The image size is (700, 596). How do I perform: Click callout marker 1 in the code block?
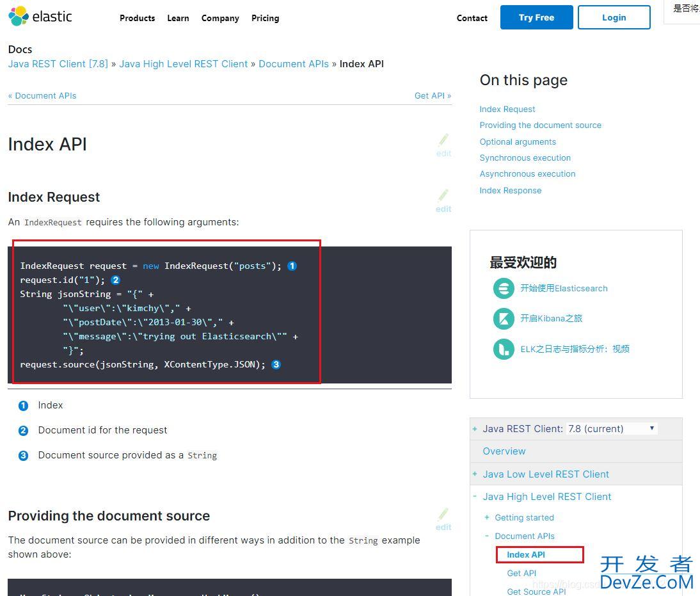292,266
